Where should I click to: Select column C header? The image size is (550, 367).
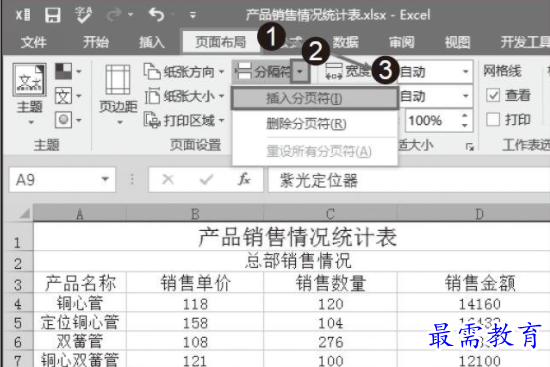330,213
